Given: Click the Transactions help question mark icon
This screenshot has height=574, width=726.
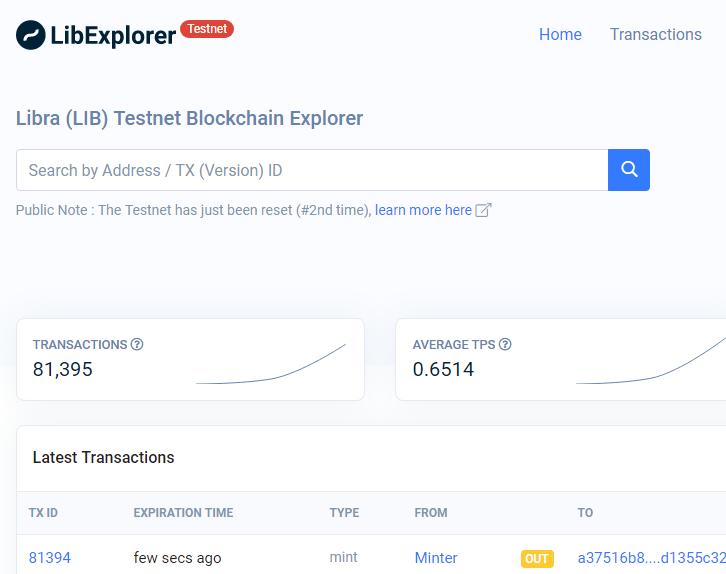Looking at the screenshot, I should (137, 344).
